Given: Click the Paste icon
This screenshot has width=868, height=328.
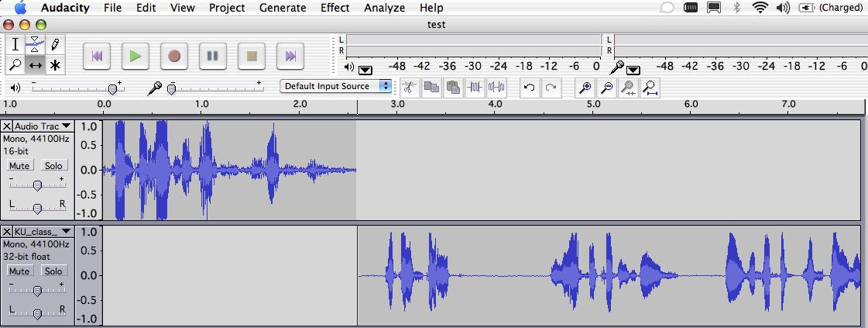Looking at the screenshot, I should pyautogui.click(x=454, y=87).
